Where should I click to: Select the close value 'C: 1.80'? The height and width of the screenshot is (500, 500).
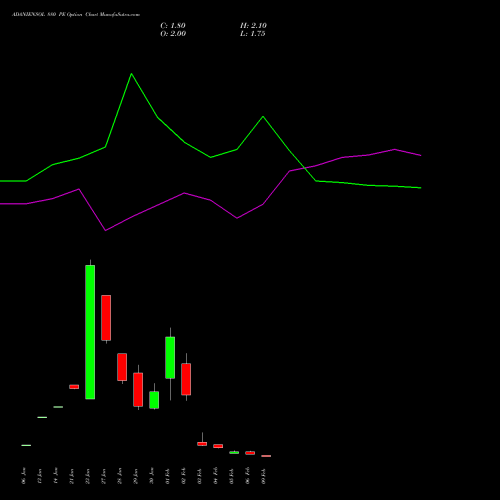[x=173, y=26]
